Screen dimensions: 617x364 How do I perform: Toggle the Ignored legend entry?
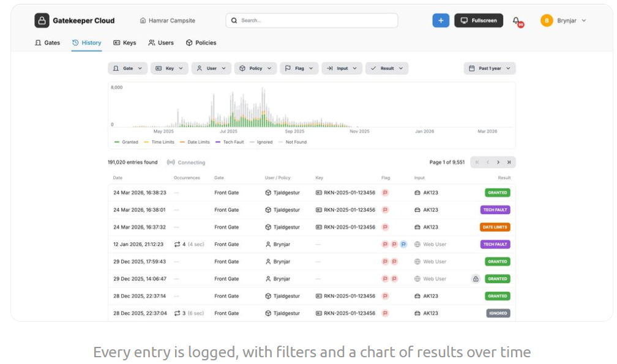261,142
